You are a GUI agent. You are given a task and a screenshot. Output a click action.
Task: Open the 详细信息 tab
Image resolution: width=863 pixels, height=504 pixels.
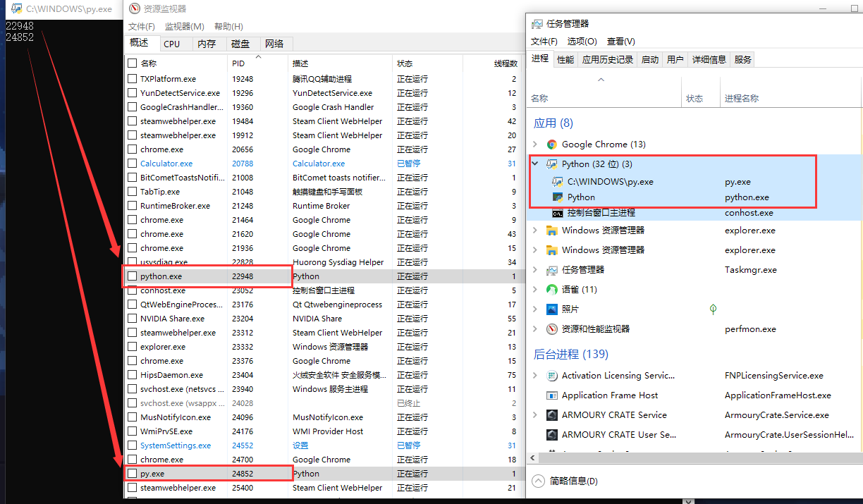709,60
